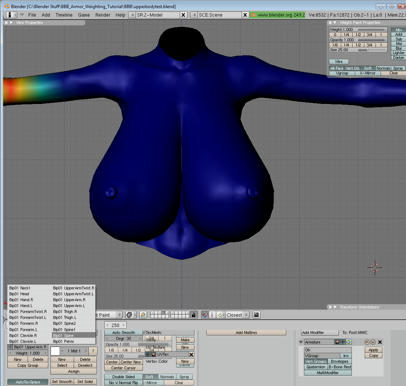Viewport: 406px width, 386px height.
Task: Collapse the Armature modifier triangle
Action: [x=301, y=342]
